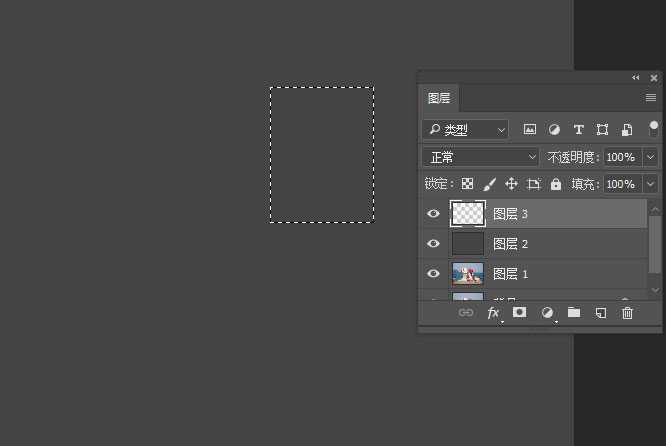Hide 图层 2 with eye icon
The height and width of the screenshot is (446, 666).
[433, 243]
